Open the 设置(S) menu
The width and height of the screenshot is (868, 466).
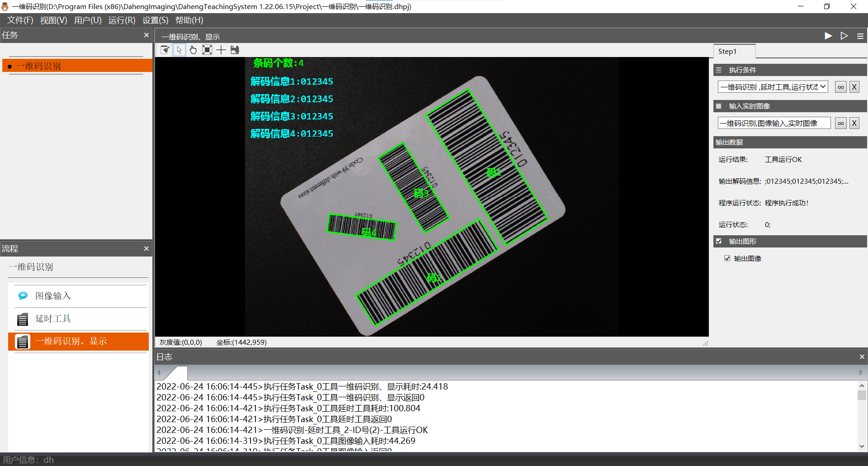(155, 20)
